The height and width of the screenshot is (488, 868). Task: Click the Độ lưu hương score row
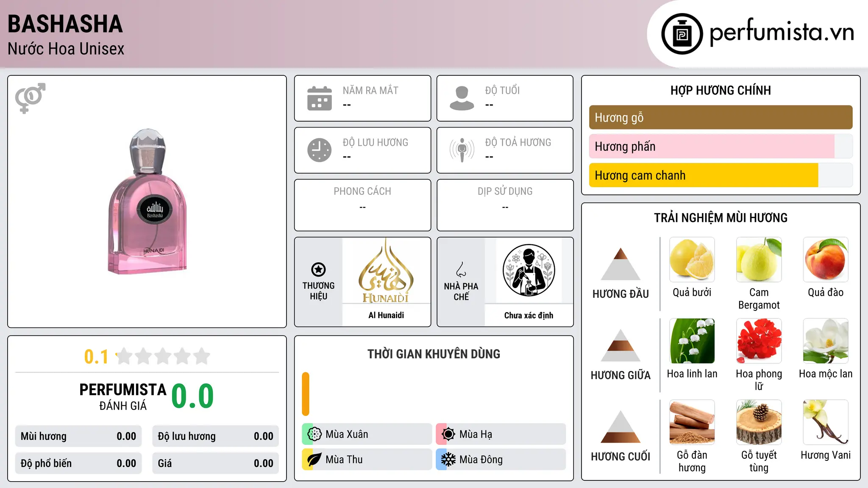pyautogui.click(x=215, y=436)
